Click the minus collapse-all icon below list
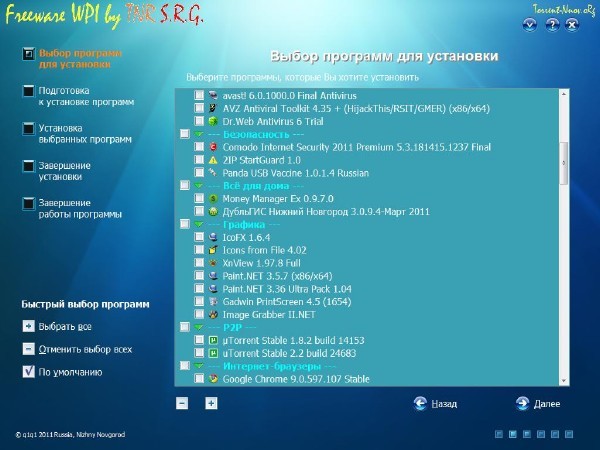The width and height of the screenshot is (600, 450). coord(182,403)
